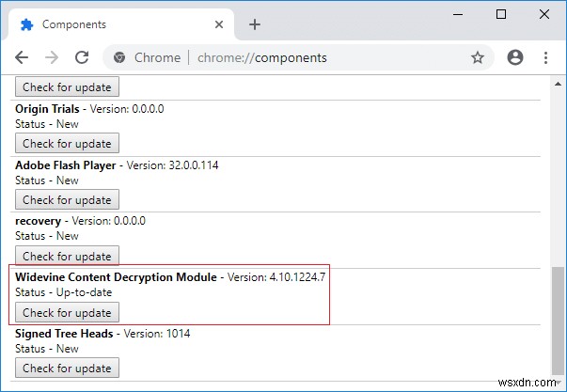Click the 'recovery' component name
The width and height of the screenshot is (567, 392).
click(x=38, y=221)
